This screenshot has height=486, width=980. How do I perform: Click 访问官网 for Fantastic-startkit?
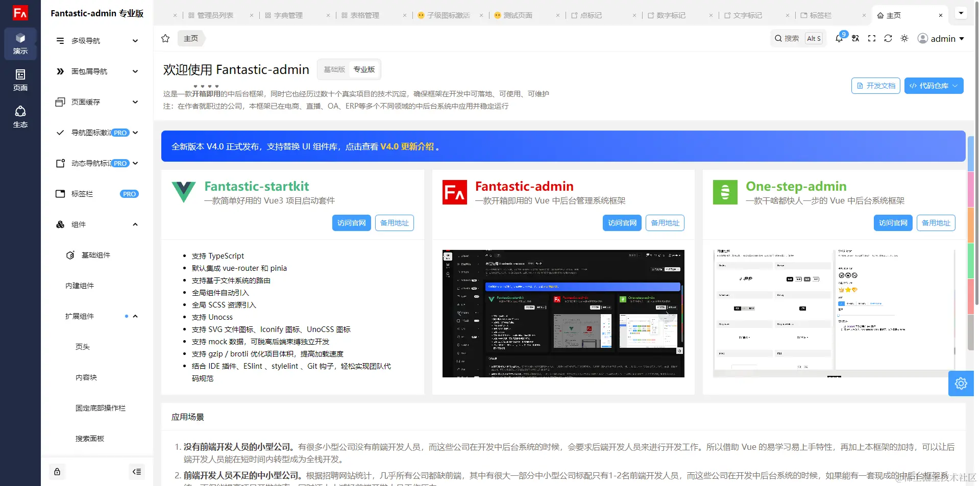click(x=352, y=223)
